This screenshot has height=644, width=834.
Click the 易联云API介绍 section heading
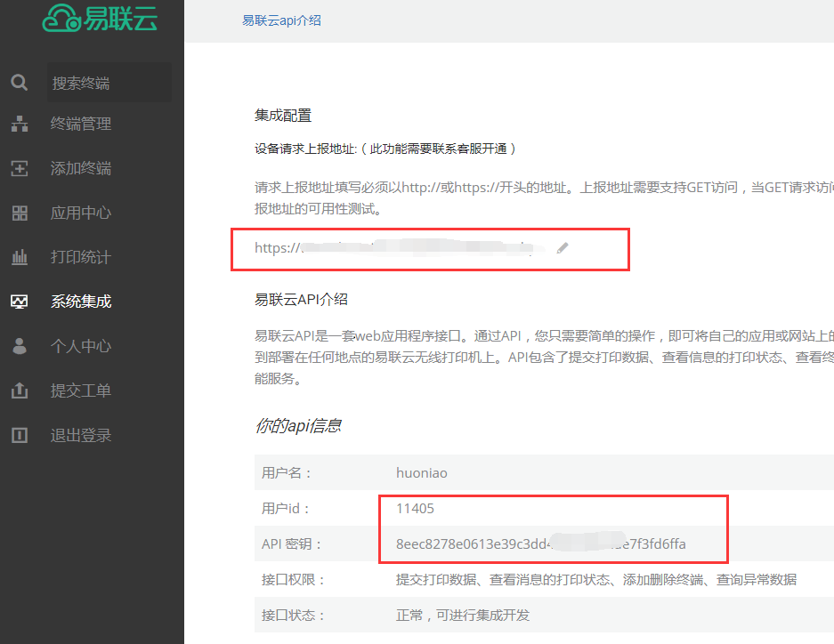coord(301,300)
